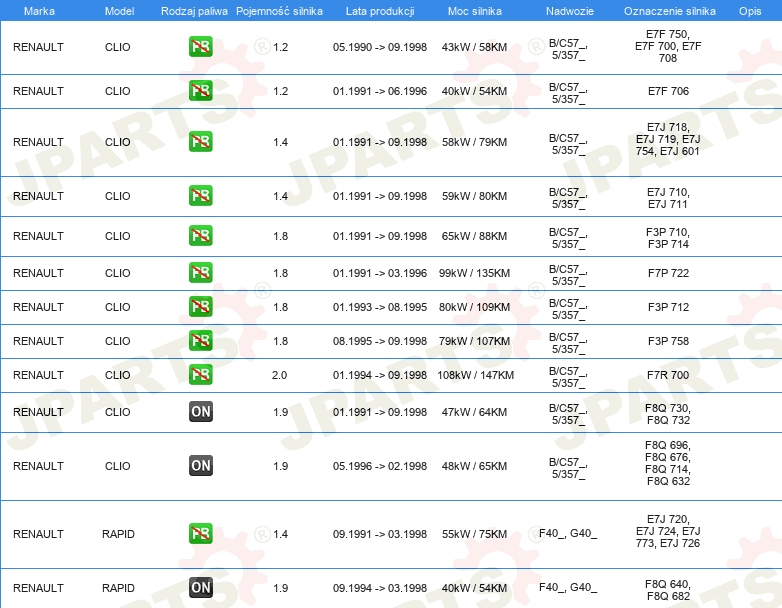The height and width of the screenshot is (608, 782).
Task: Click engine code F7P 722
Action: 668,273
